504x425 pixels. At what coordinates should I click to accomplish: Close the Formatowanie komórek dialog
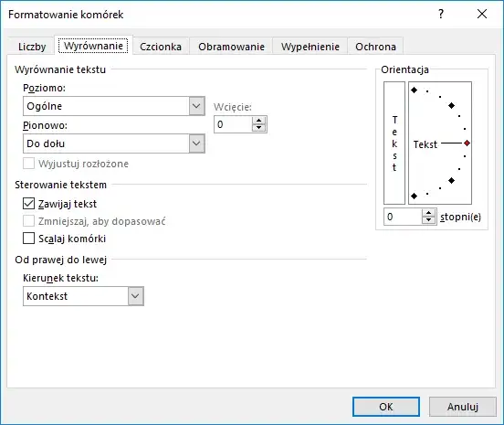482,14
